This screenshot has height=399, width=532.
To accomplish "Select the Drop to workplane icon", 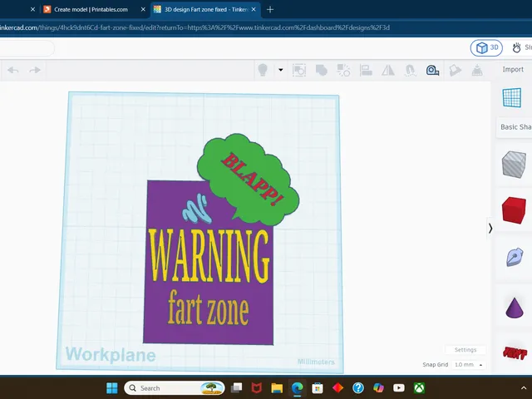I will point(477,70).
